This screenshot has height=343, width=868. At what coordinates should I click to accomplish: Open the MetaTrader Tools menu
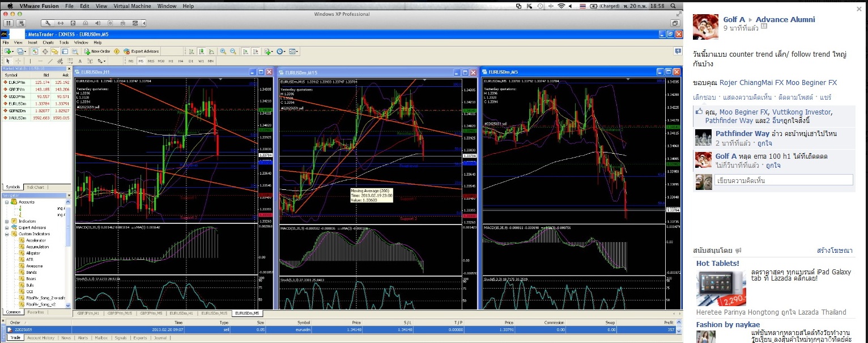coord(64,43)
